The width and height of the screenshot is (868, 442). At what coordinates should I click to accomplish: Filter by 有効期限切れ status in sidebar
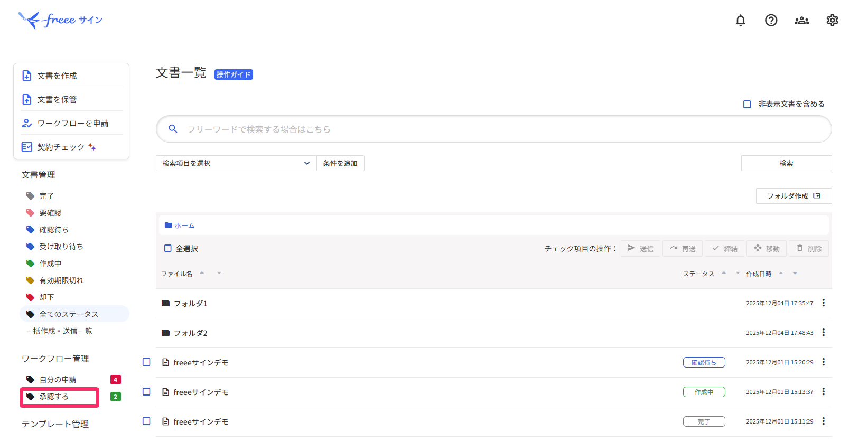[x=61, y=280]
